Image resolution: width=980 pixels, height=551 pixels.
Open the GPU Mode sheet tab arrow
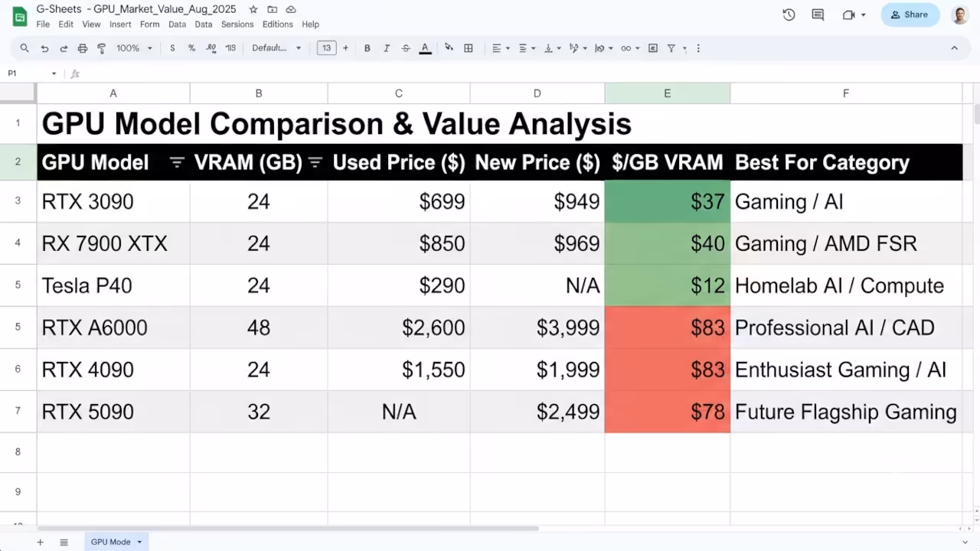[139, 542]
